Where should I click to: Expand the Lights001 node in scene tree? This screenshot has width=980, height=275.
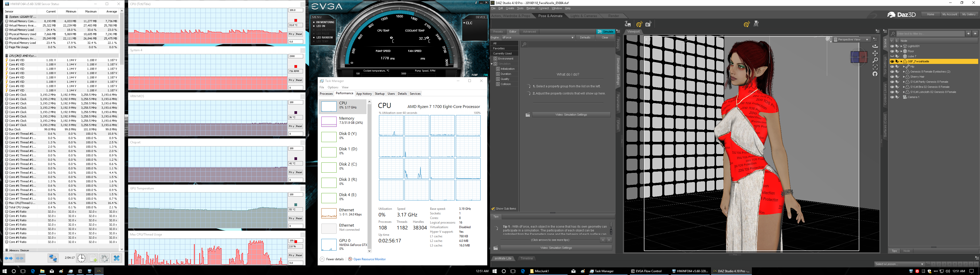click(x=901, y=46)
